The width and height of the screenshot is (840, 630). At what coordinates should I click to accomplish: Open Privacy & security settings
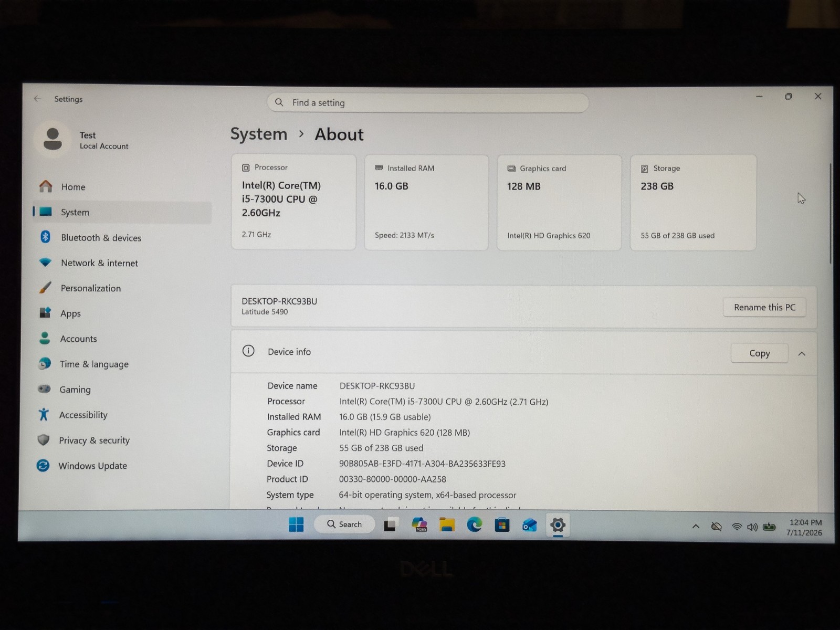click(x=122, y=440)
